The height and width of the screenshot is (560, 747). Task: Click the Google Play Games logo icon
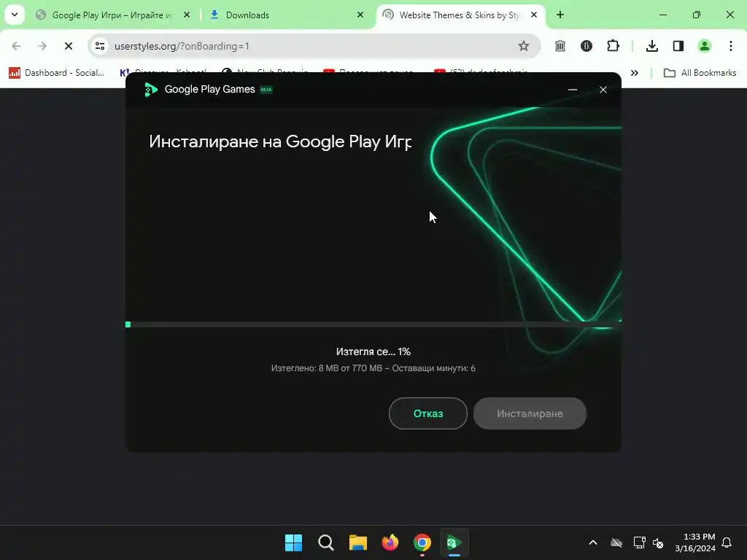(x=150, y=90)
